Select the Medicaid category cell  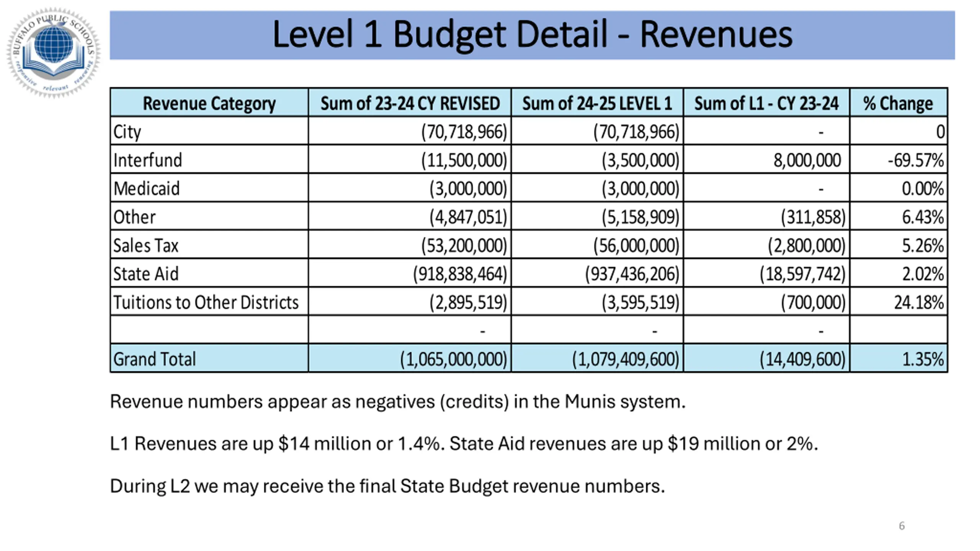(x=147, y=189)
